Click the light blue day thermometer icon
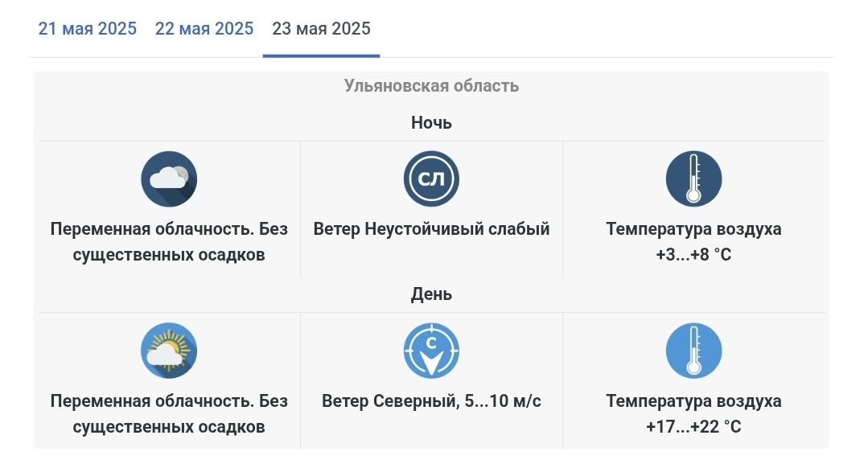Viewport: 868px width, 464px height. (693, 351)
